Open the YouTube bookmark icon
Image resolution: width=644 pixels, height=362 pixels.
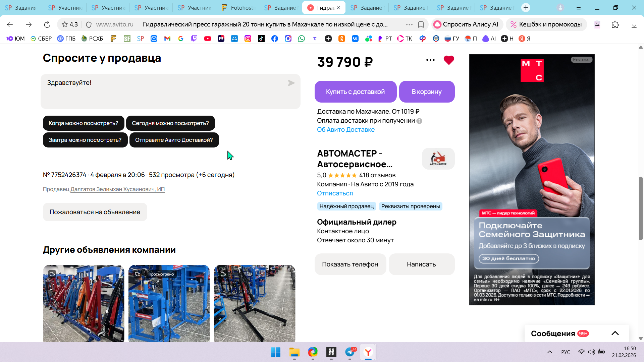pyautogui.click(x=208, y=39)
